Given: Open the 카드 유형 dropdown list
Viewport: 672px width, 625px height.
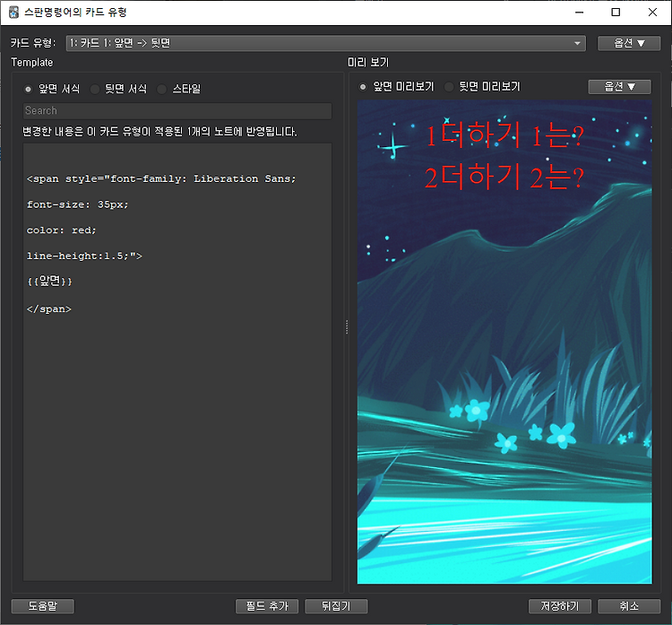Looking at the screenshot, I should [x=326, y=43].
